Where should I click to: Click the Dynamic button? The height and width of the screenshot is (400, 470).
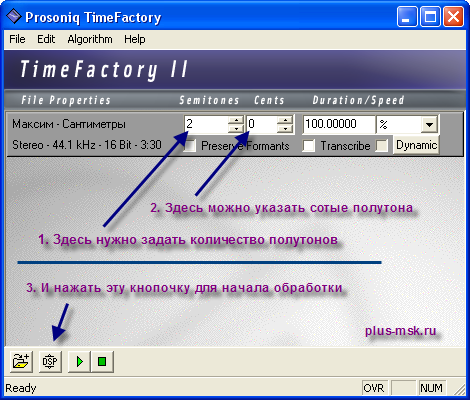[x=416, y=145]
